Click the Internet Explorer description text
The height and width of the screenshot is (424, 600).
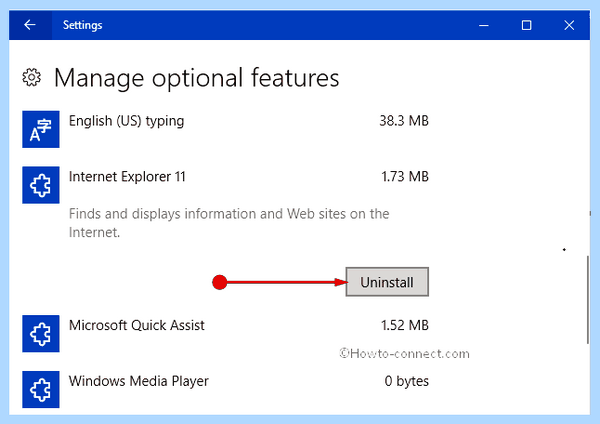click(229, 223)
